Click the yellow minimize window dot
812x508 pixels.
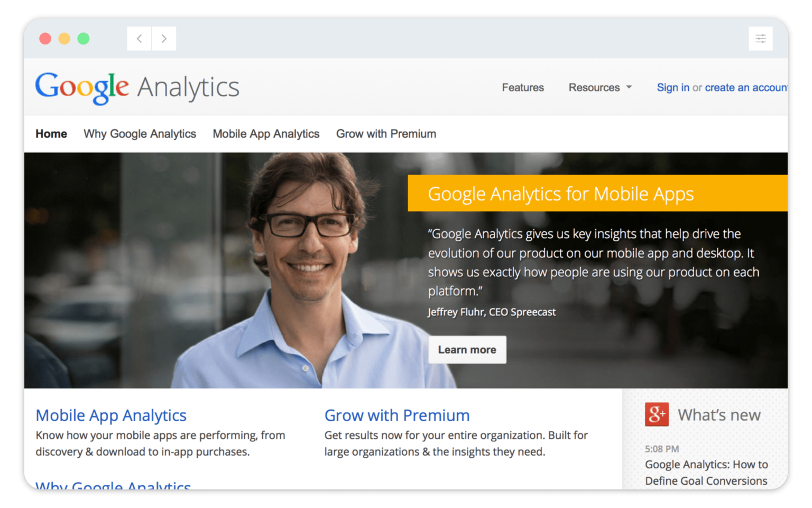click(64, 39)
